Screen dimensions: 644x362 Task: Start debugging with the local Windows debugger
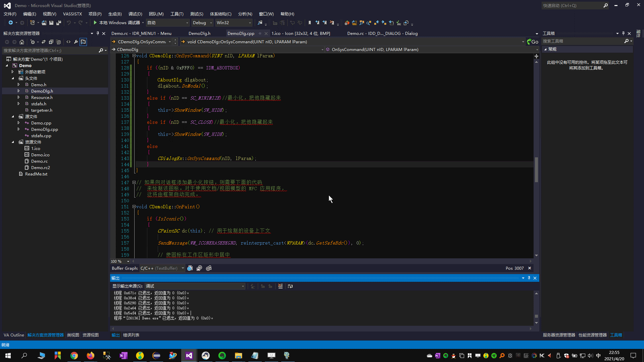(116, 23)
